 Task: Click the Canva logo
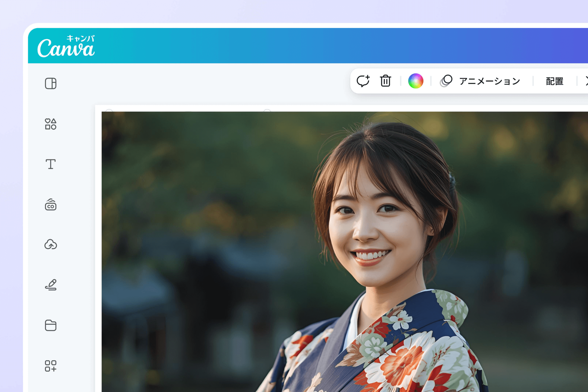point(66,46)
